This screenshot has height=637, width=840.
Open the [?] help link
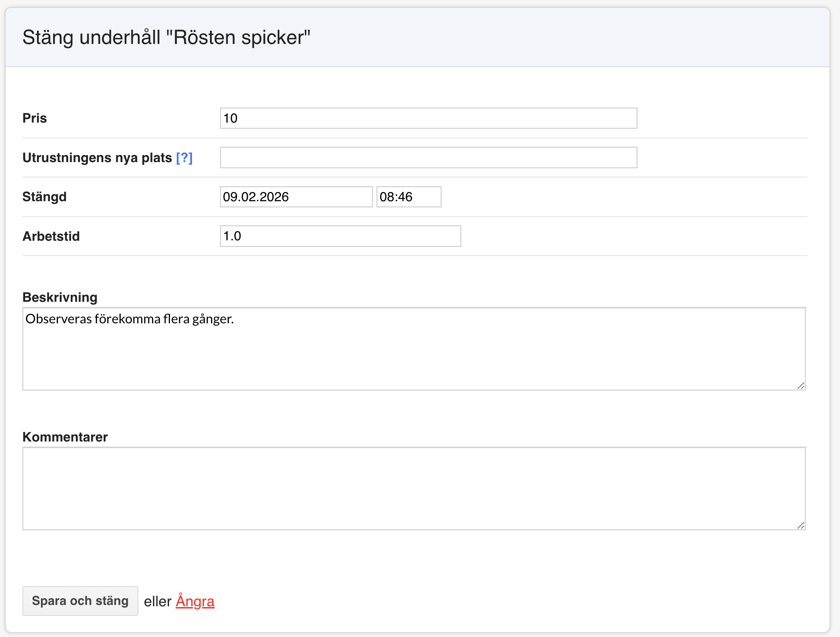[x=184, y=158]
